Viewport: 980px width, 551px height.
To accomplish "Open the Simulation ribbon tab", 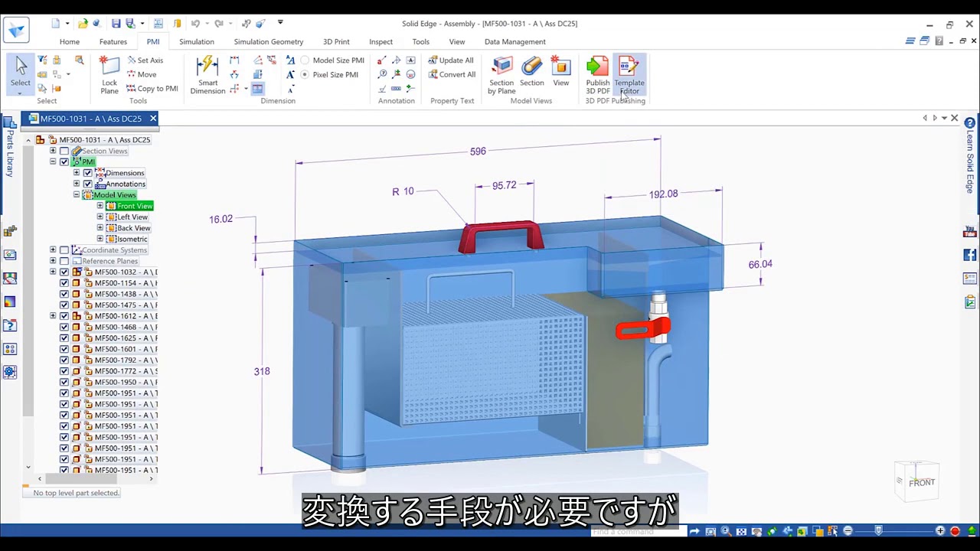I will pos(197,41).
